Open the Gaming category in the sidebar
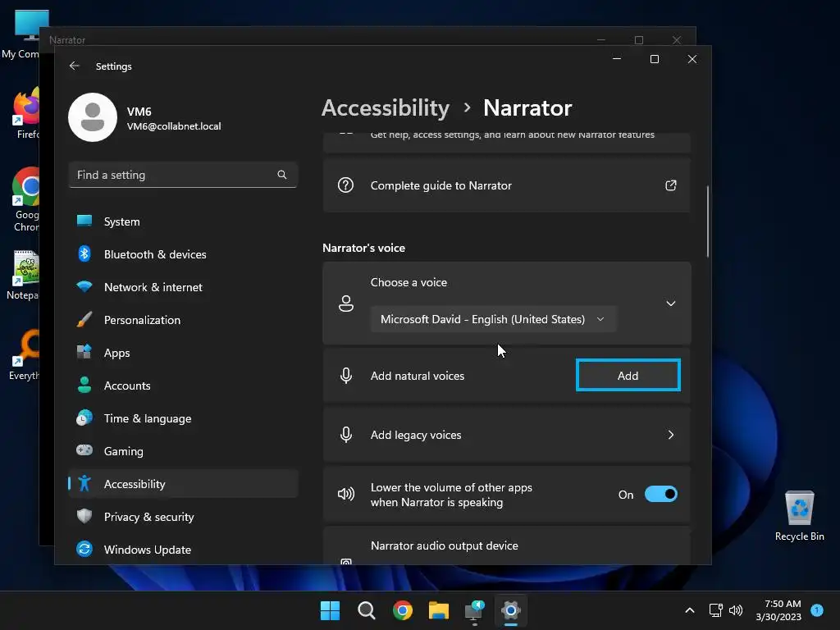 click(x=183, y=450)
